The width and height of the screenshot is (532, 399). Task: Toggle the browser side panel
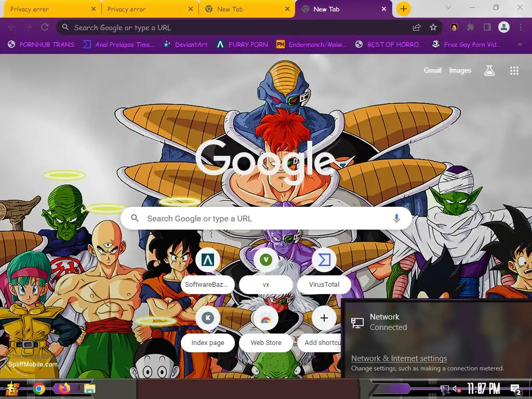[x=487, y=27]
